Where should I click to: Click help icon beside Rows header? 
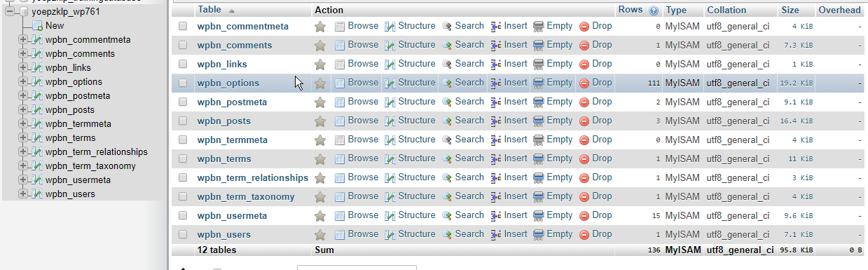[x=654, y=11]
